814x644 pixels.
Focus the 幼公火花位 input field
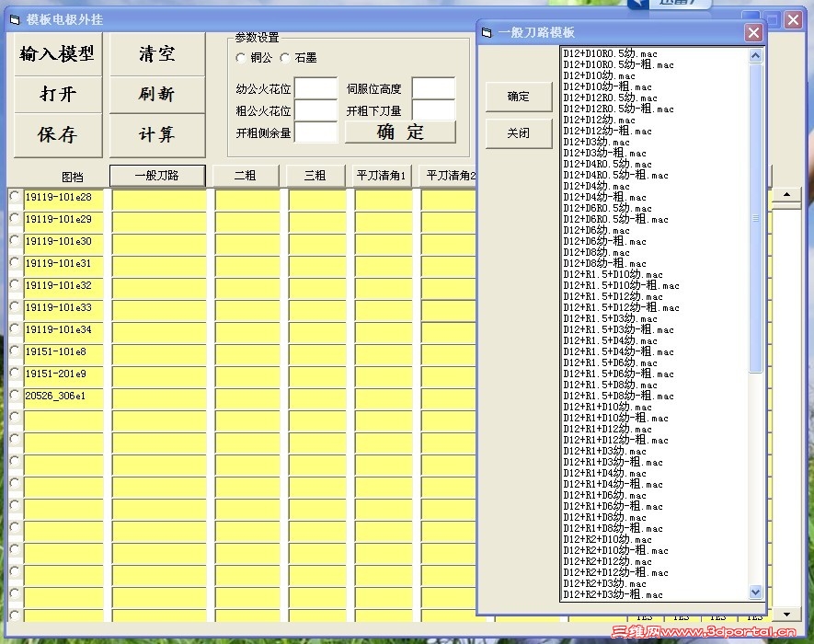click(315, 89)
